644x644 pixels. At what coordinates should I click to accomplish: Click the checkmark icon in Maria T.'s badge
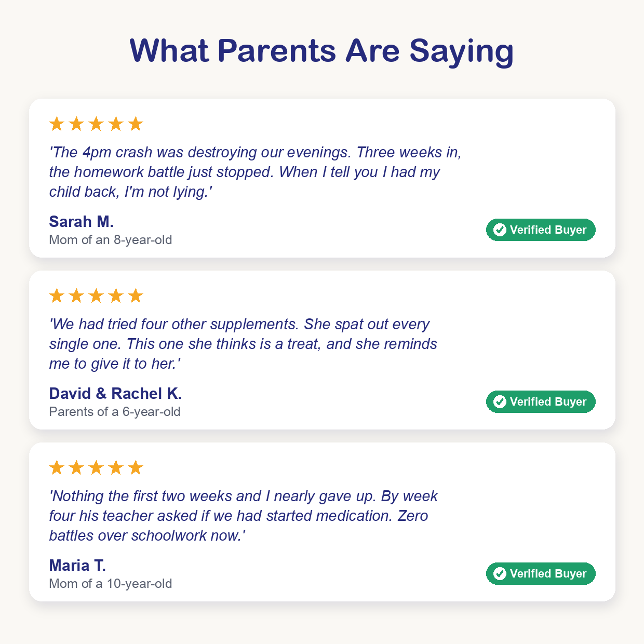coord(500,573)
